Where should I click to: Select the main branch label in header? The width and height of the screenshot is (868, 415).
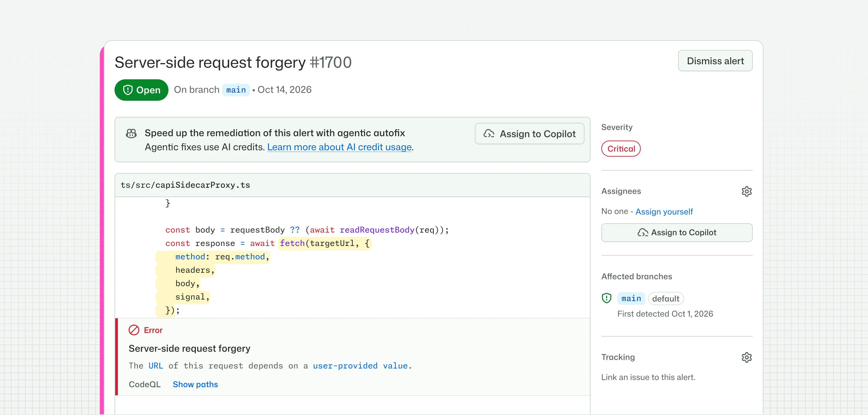[x=236, y=90]
